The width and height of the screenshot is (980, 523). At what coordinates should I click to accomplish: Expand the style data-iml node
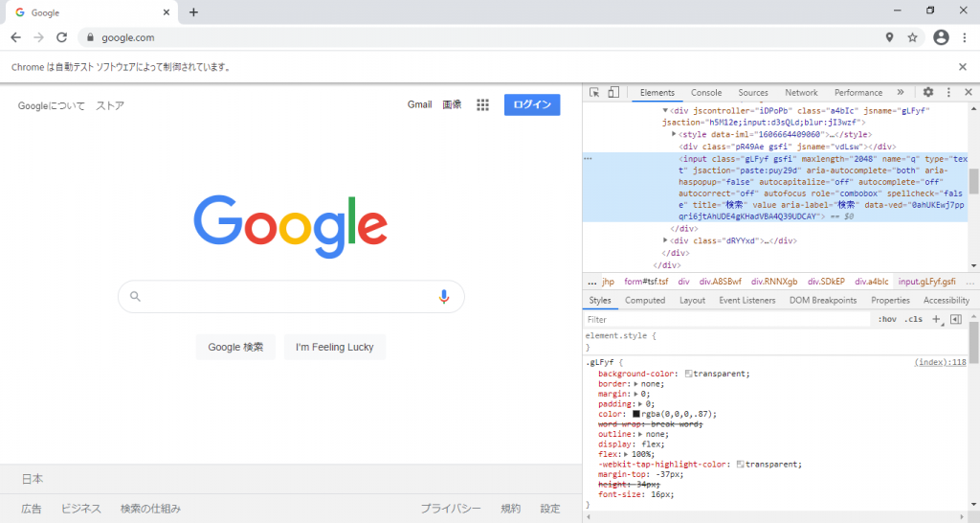pos(674,134)
